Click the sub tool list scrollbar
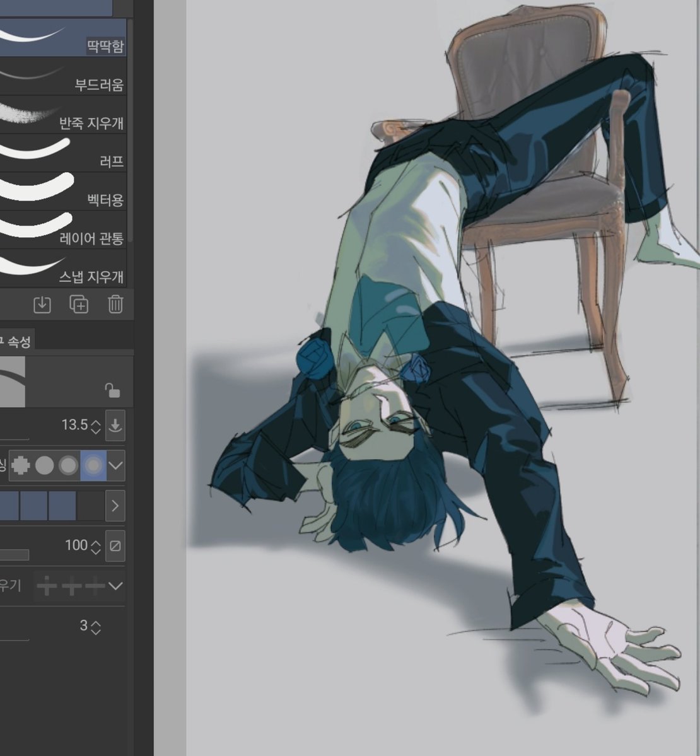 (130, 130)
